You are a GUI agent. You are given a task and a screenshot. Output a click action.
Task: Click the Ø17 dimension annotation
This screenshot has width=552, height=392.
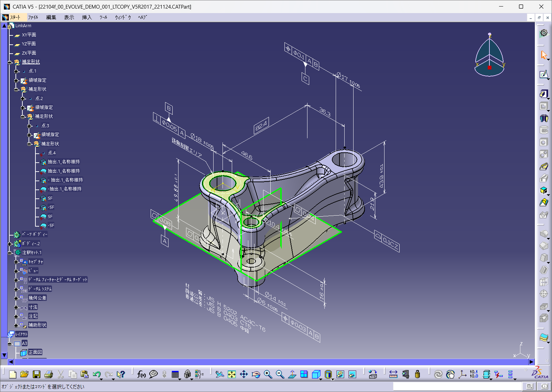pyautogui.click(x=348, y=80)
